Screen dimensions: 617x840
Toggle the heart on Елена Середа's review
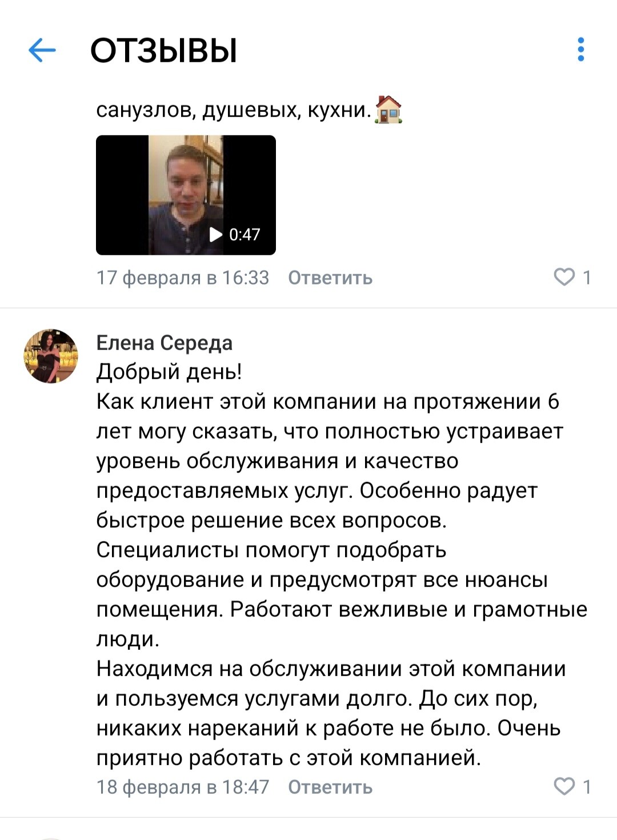coord(564,786)
